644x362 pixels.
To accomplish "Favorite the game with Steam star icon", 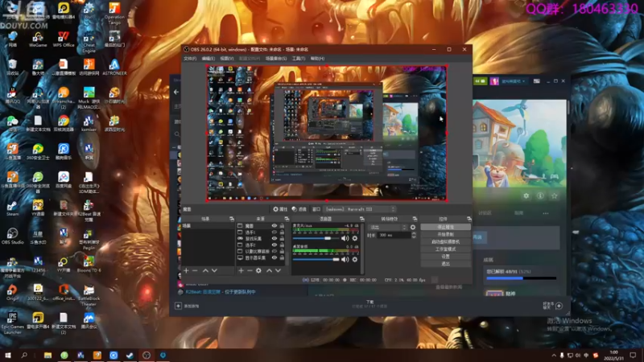I will click(554, 195).
